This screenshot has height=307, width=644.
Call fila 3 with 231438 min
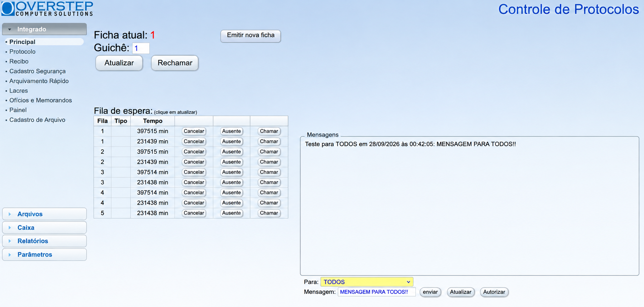pos(269,183)
